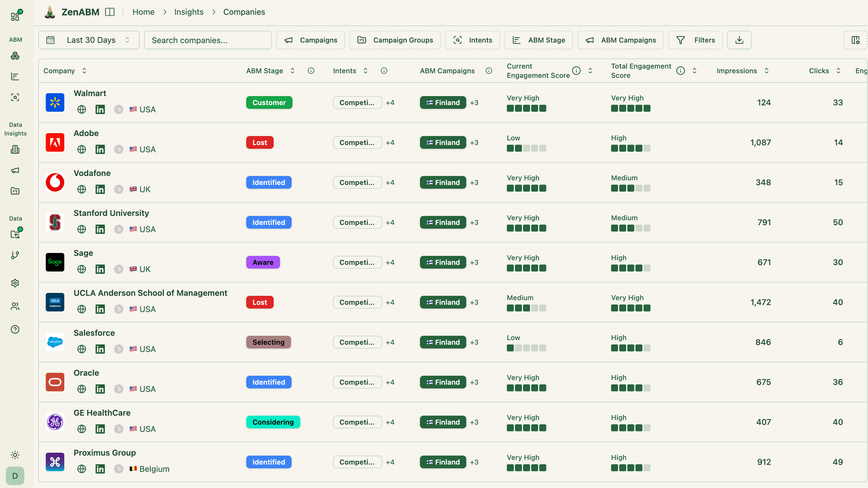Viewport: 868px width, 488px height.
Task: Show the ABM Campaigns column info icon
Action: pyautogui.click(x=489, y=71)
